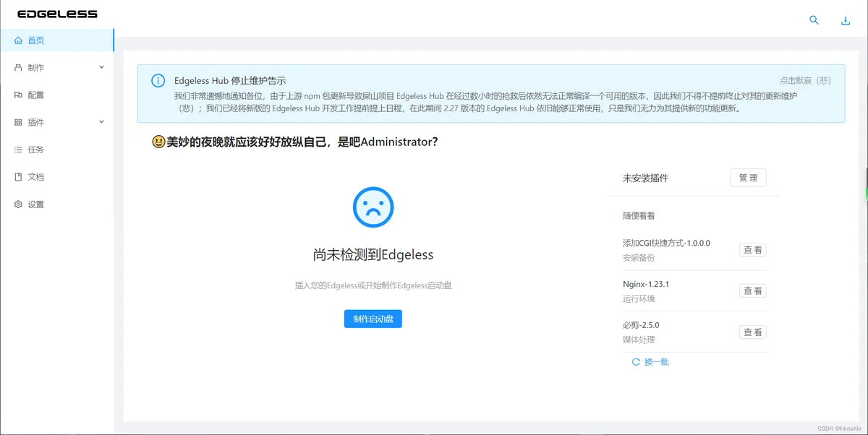Viewport: 868px width, 435px height.
Task: Click the home icon beside 首页
Action: [x=18, y=40]
